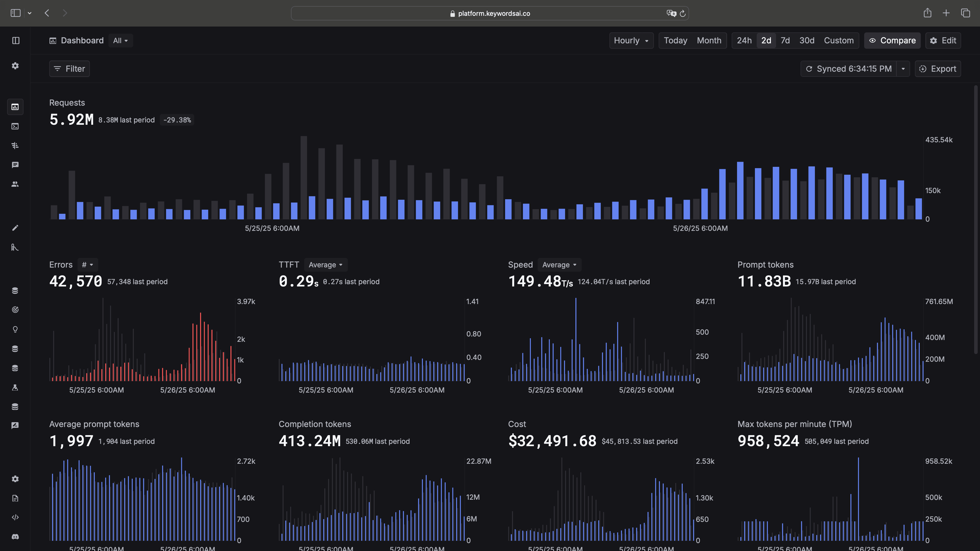Switch to the 7d range tab
This screenshot has width=980, height=551.
pos(785,40)
